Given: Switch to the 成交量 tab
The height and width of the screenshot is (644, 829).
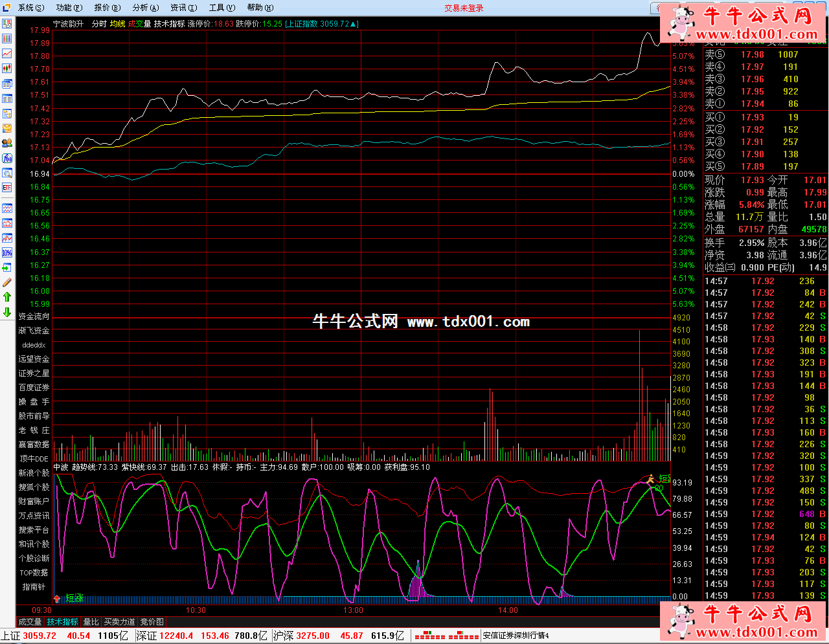Looking at the screenshot, I should pyautogui.click(x=30, y=622).
